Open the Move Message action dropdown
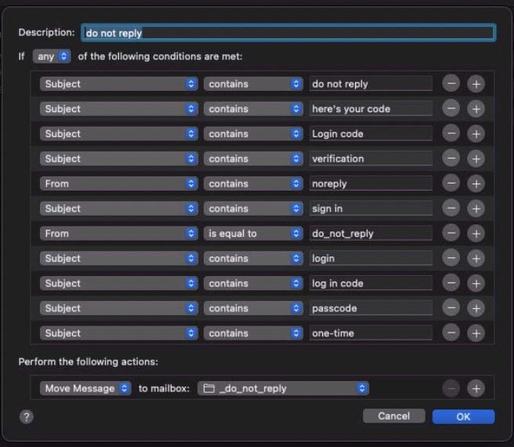 tap(85, 388)
